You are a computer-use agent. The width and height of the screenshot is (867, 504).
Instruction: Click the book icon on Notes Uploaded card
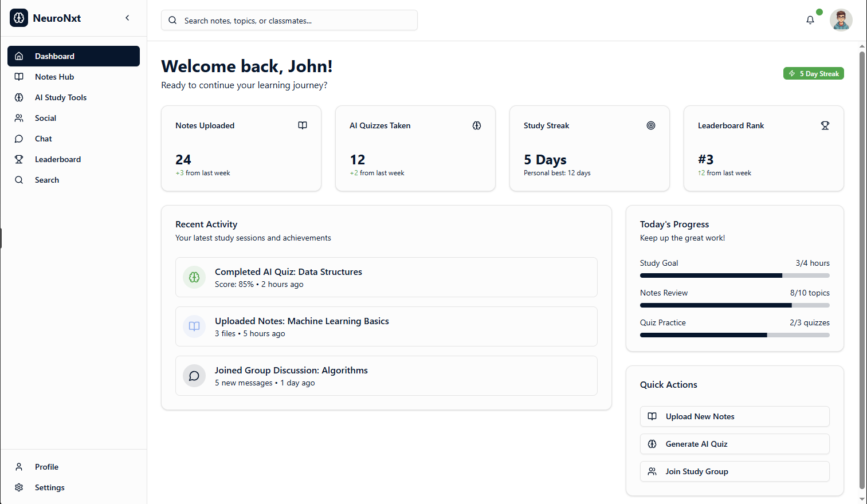pyautogui.click(x=303, y=125)
